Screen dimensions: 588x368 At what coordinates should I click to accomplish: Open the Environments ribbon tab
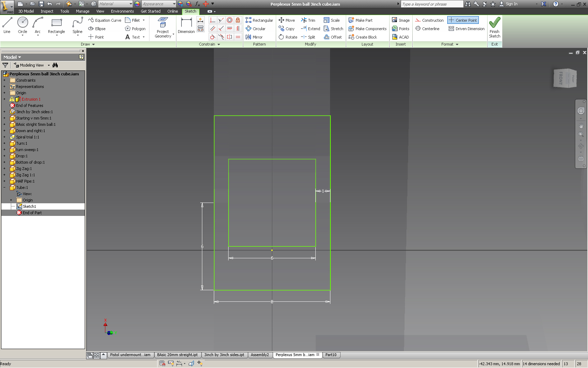pos(122,11)
